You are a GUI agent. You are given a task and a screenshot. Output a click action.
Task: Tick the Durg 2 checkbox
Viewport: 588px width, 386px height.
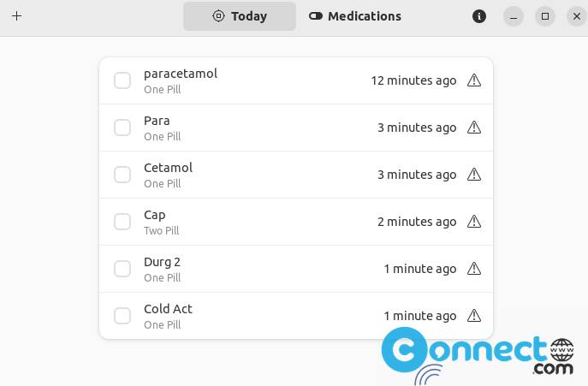(x=122, y=269)
